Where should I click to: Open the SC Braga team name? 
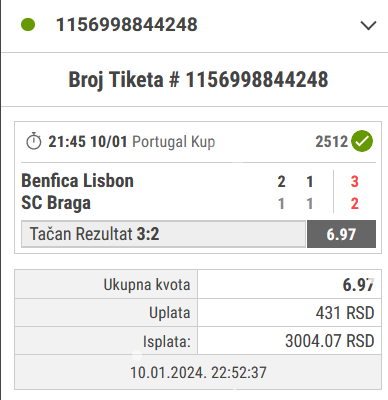pyautogui.click(x=56, y=203)
